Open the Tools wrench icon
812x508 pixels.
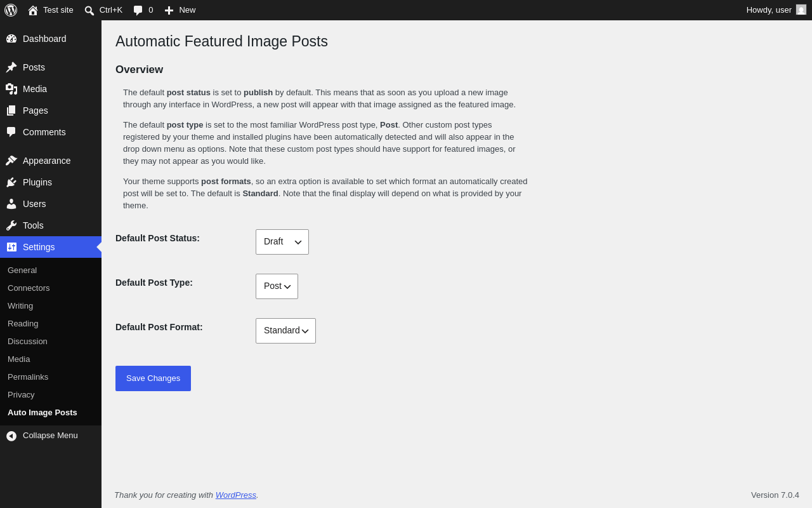click(11, 225)
